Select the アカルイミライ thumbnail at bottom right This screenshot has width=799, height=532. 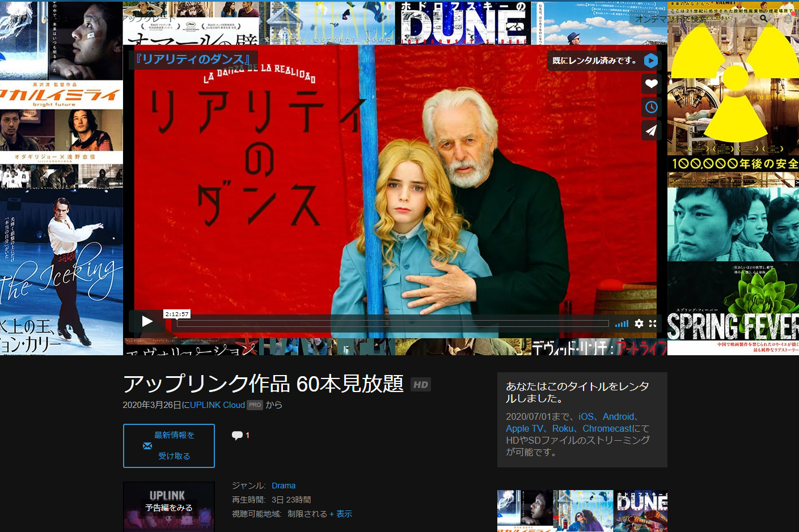click(x=525, y=511)
